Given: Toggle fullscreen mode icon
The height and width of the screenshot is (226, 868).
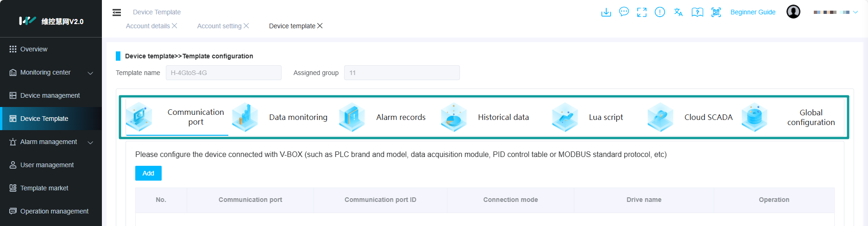Looking at the screenshot, I should pos(642,13).
